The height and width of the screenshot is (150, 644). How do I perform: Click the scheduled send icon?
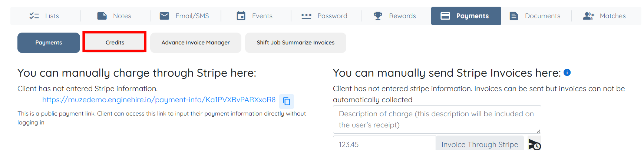click(x=534, y=144)
